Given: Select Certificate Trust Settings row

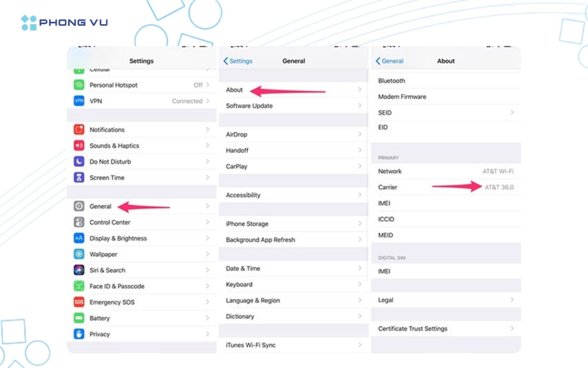Looking at the screenshot, I should point(412,328).
